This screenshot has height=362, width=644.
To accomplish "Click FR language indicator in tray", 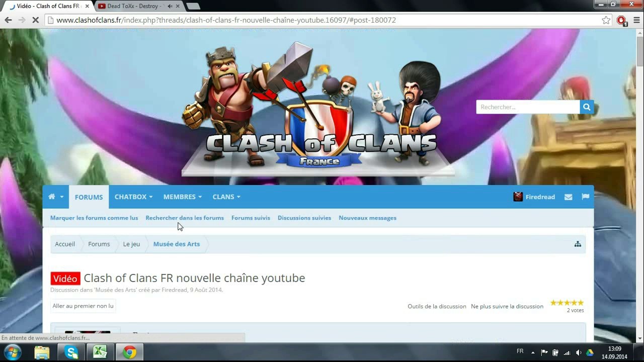I will click(520, 351).
